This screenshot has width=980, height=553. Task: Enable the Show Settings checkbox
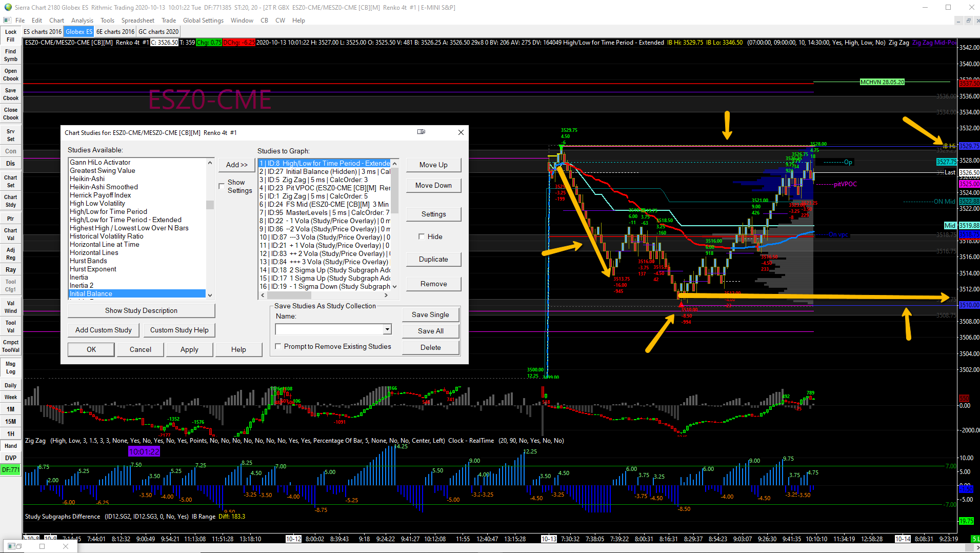pos(222,186)
